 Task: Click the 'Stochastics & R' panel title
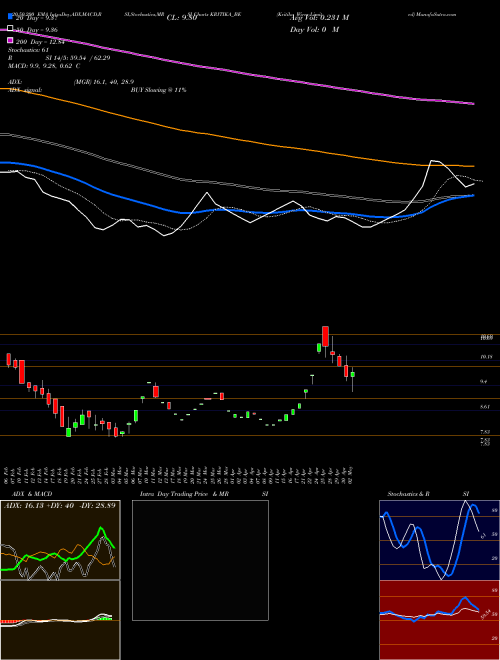409,494
